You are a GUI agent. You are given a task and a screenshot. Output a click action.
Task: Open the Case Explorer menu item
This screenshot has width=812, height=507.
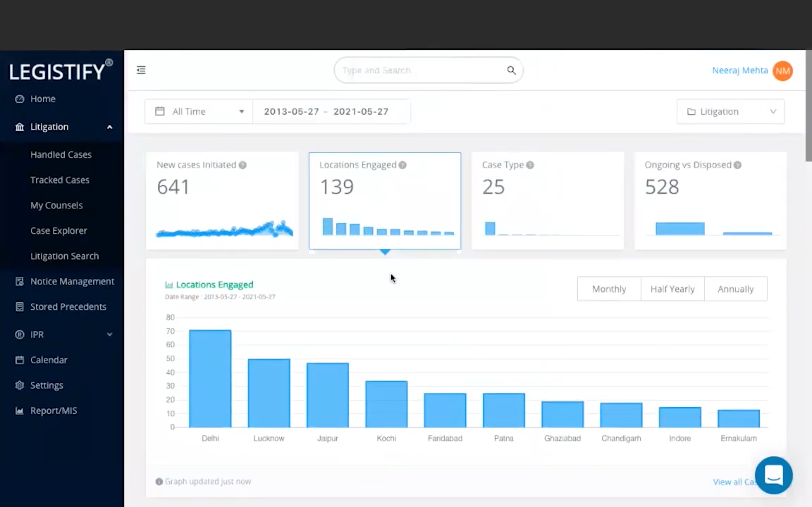[58, 230]
